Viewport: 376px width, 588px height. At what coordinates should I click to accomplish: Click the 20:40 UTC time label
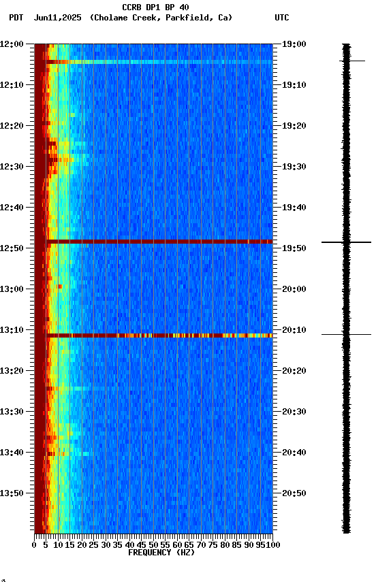(294, 453)
